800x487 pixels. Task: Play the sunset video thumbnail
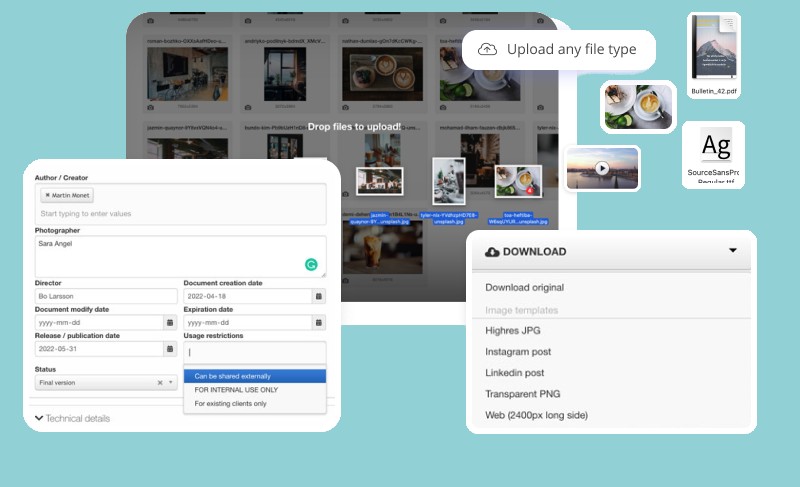coord(602,168)
